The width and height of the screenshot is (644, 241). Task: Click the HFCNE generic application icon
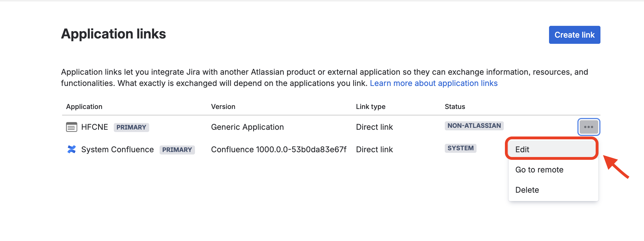click(71, 127)
